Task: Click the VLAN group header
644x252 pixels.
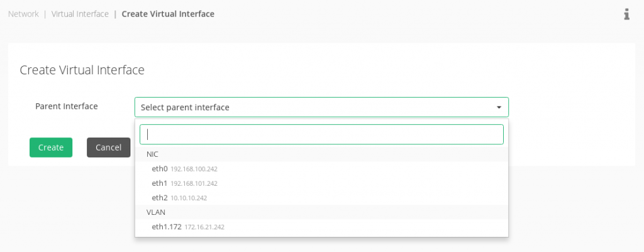Action: pos(156,212)
